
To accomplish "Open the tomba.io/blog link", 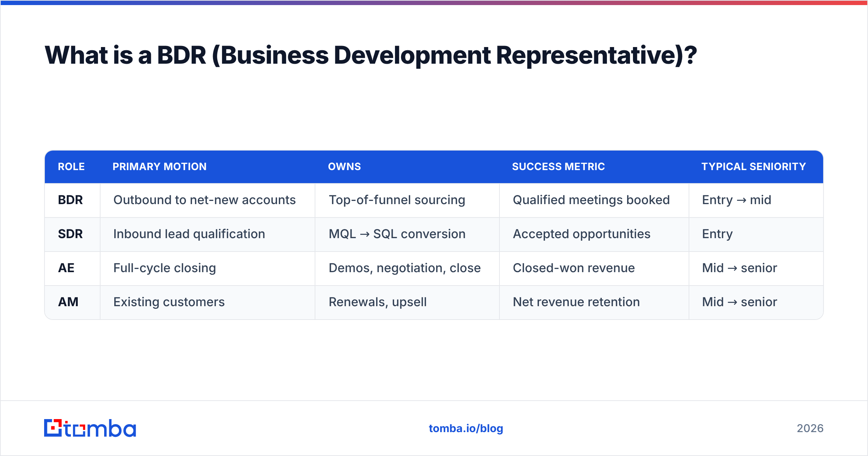I will pyautogui.click(x=466, y=428).
